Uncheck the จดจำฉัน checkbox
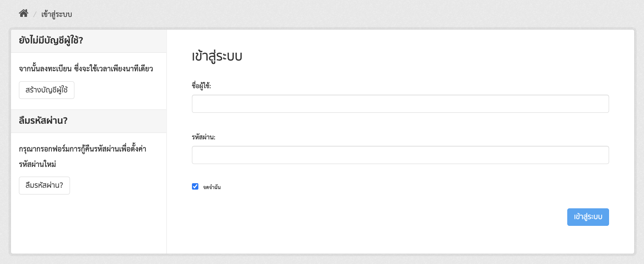Image resolution: width=644 pixels, height=264 pixels. pos(195,186)
